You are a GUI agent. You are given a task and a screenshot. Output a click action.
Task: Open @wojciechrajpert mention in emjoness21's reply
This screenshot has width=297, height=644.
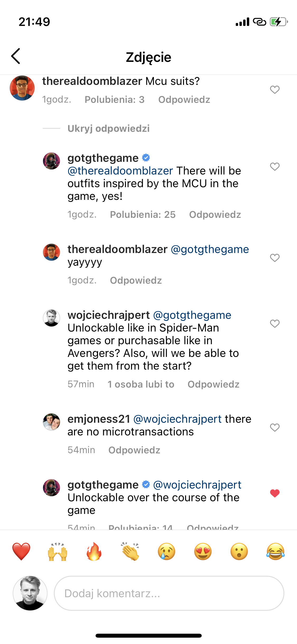[x=177, y=419]
